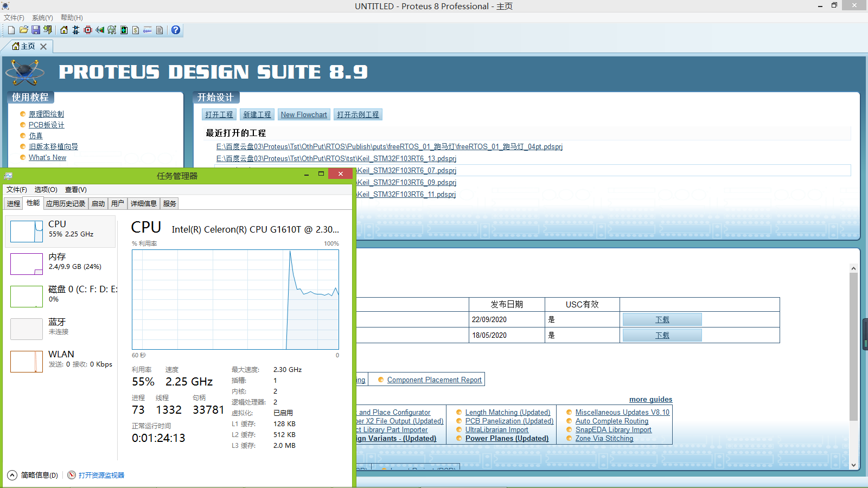Open Task Manager's 选项(O) menu

(46, 190)
